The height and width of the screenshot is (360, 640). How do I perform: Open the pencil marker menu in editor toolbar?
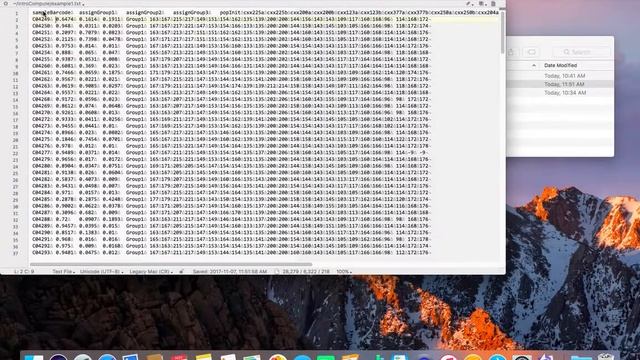(469, 4)
